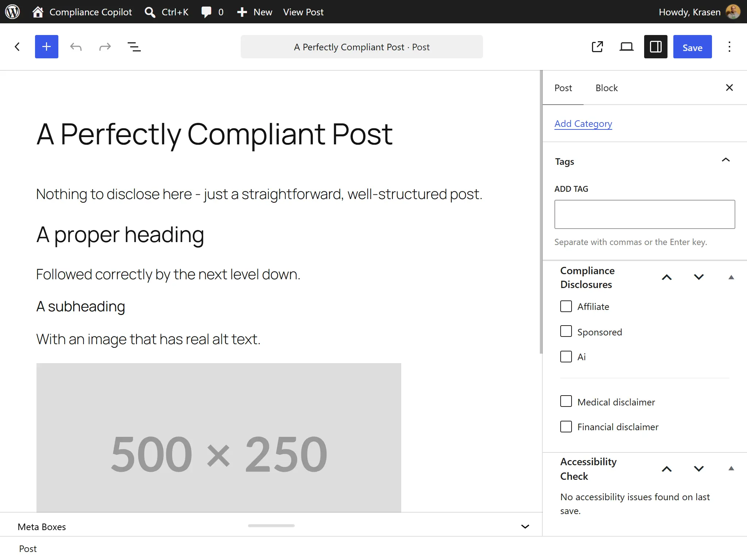Enable the Ai disclosure checkbox
747x560 pixels.
click(x=566, y=357)
